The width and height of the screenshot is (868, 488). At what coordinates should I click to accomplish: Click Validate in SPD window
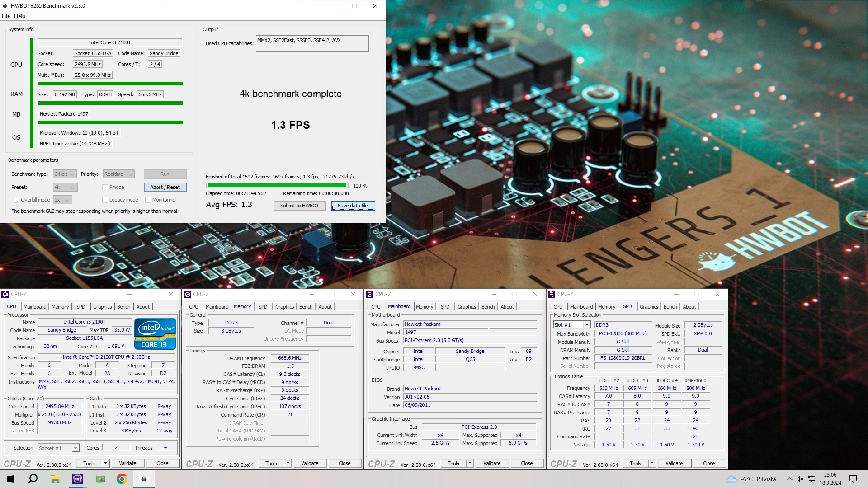[674, 463]
